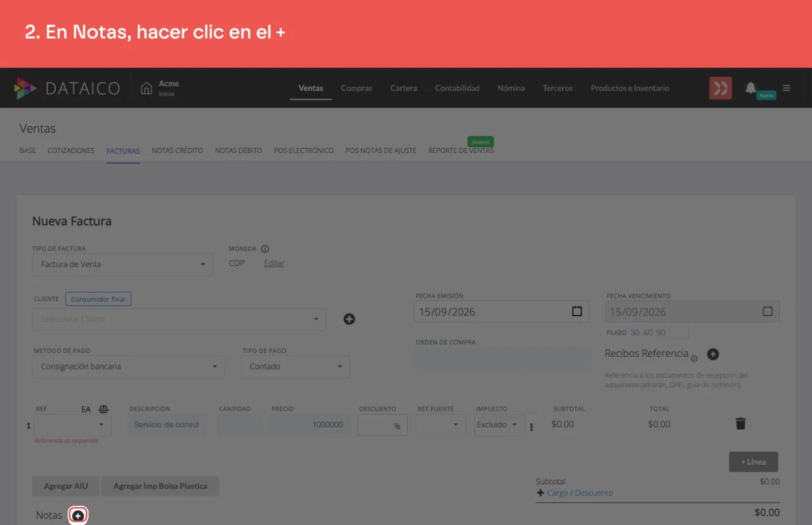The image size is (812, 525).
Task: Set plazo to 60 days
Action: tap(648, 333)
